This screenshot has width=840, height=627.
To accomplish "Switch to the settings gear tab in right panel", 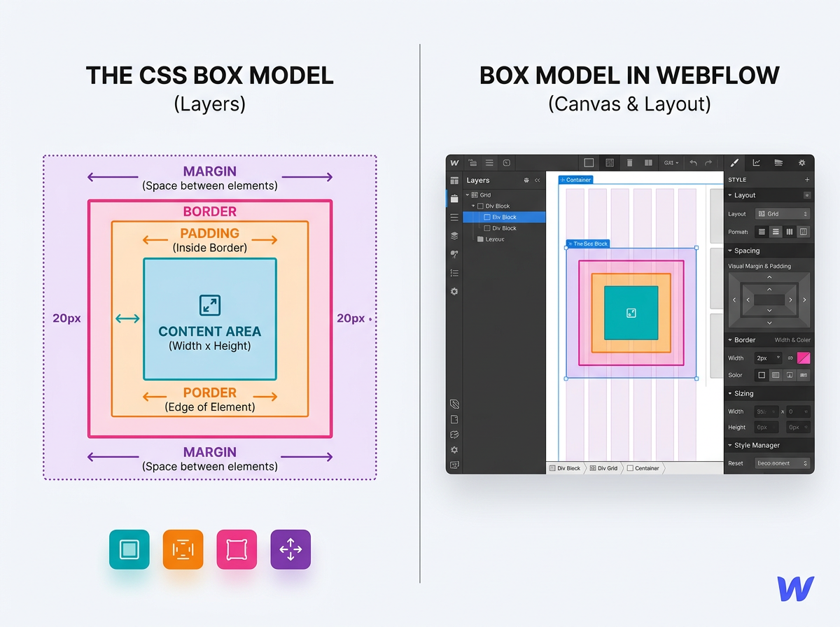I will coord(802,162).
